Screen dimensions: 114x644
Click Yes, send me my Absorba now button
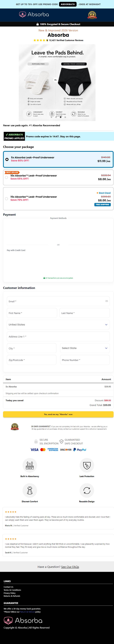58,414
